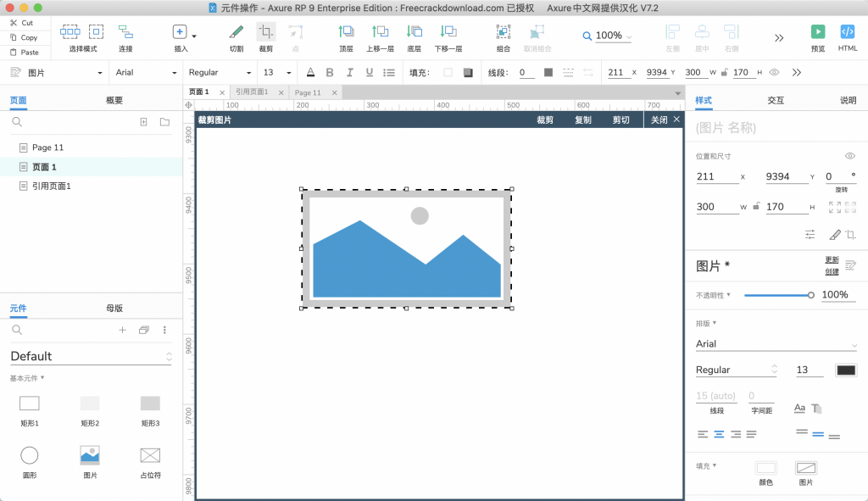Click the opacity slider handle
This screenshot has height=501, width=868.
click(811, 295)
